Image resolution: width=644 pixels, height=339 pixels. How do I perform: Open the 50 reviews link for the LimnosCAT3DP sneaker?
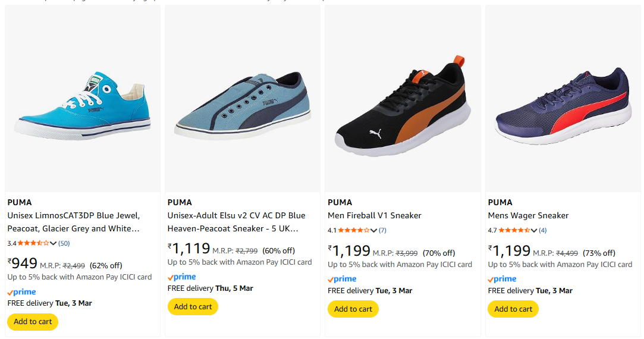64,243
